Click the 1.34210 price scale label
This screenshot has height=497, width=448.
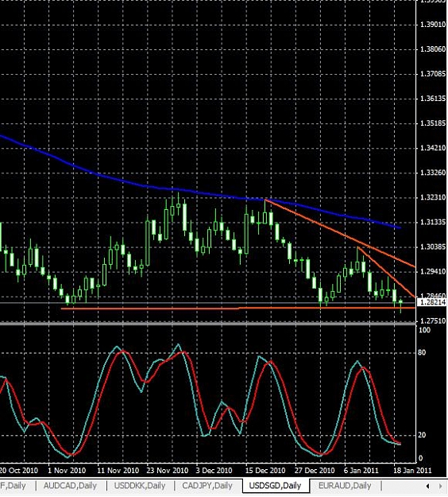[433, 148]
